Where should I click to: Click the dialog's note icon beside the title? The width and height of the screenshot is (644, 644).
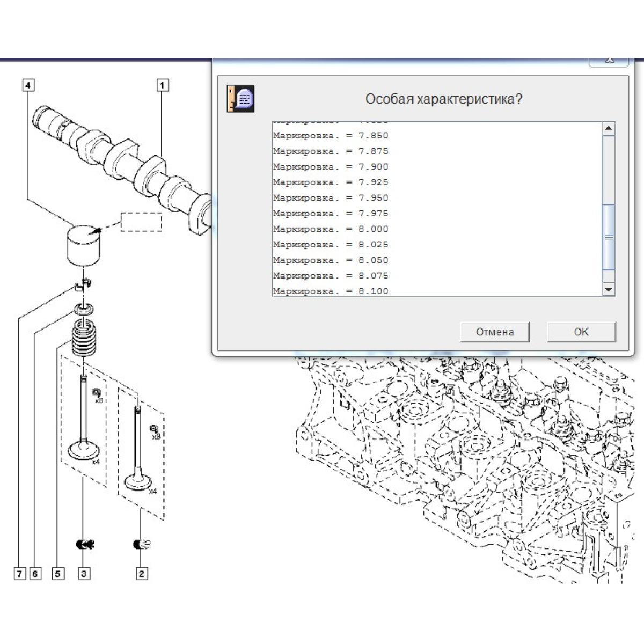(x=240, y=99)
